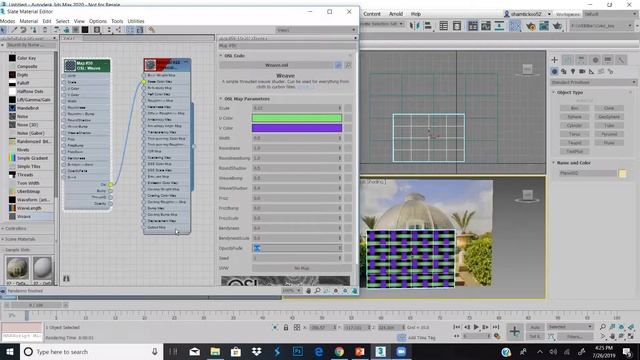This screenshot has height=360, width=640.
Task: Click the green U Color swatch
Action: tap(297, 118)
